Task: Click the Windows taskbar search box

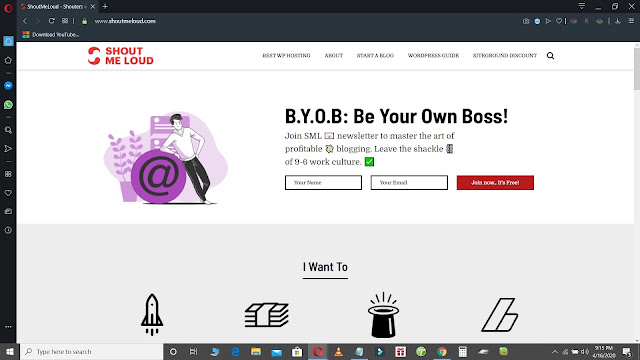Action: point(91,351)
